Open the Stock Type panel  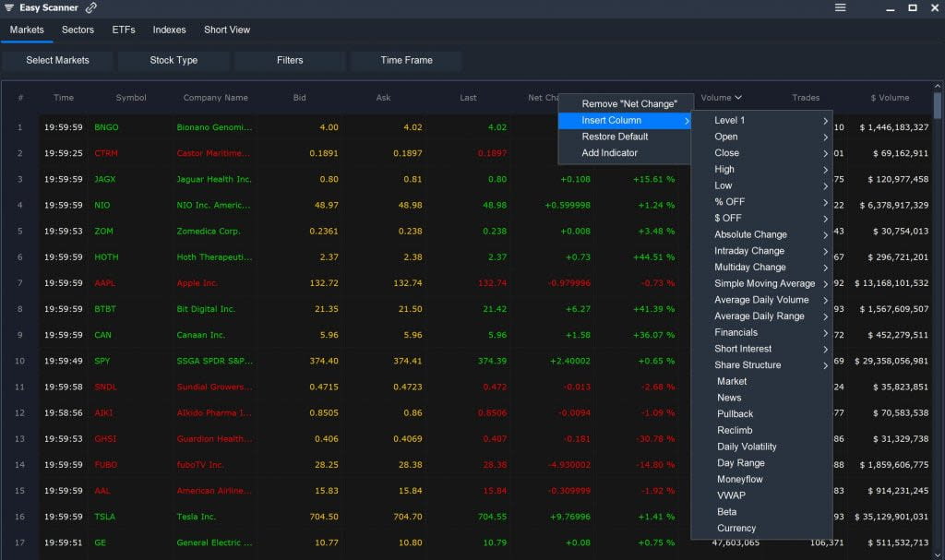coord(173,60)
